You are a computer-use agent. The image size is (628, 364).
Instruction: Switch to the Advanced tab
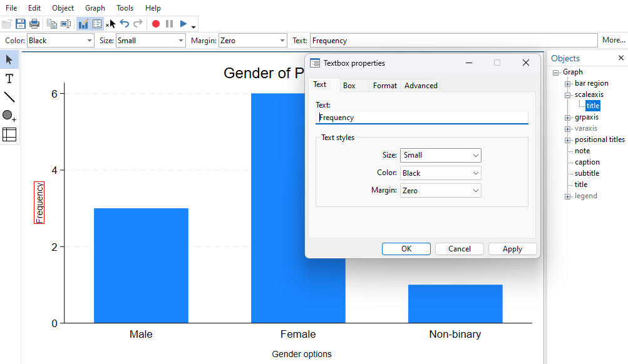pyautogui.click(x=421, y=86)
